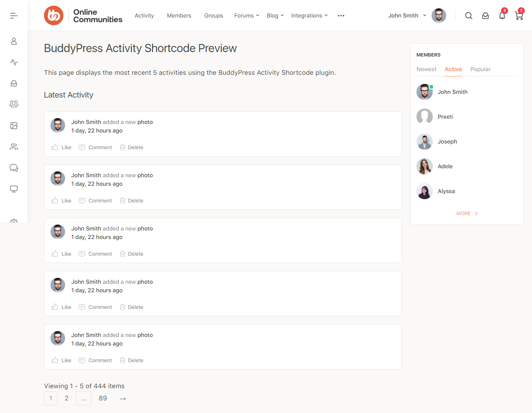The height and width of the screenshot is (413, 532).
Task: Open the search icon in header
Action: 469,16
